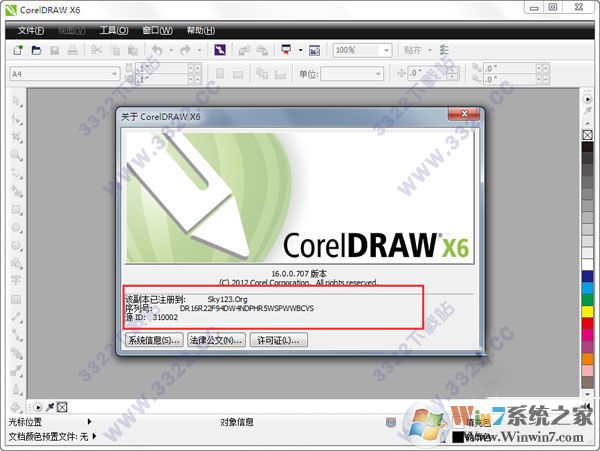The height and width of the screenshot is (451, 600).
Task: Open the Help menu
Action: click(x=201, y=30)
